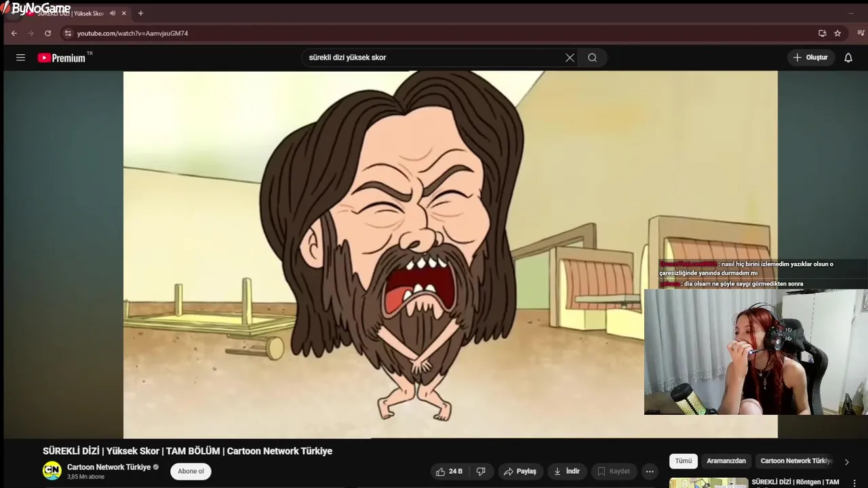Click the install/cast icon in address bar

pos(822,33)
